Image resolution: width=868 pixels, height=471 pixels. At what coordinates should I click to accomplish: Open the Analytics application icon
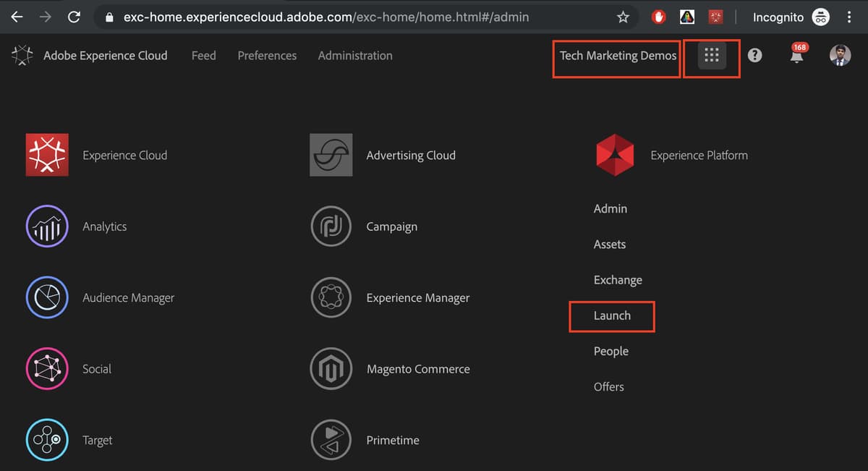46,226
